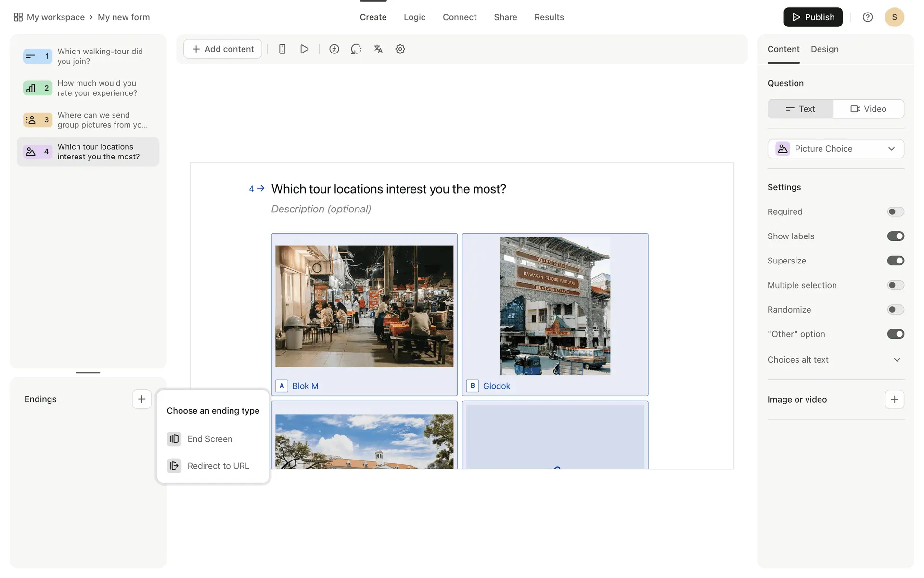This screenshot has height=578, width=924.
Task: Switch to the Logic tab
Action: (414, 17)
